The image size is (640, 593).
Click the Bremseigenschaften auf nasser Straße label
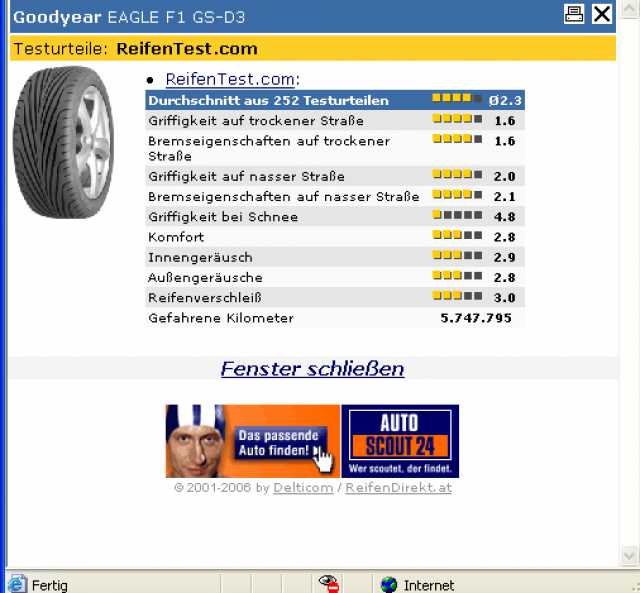point(284,197)
